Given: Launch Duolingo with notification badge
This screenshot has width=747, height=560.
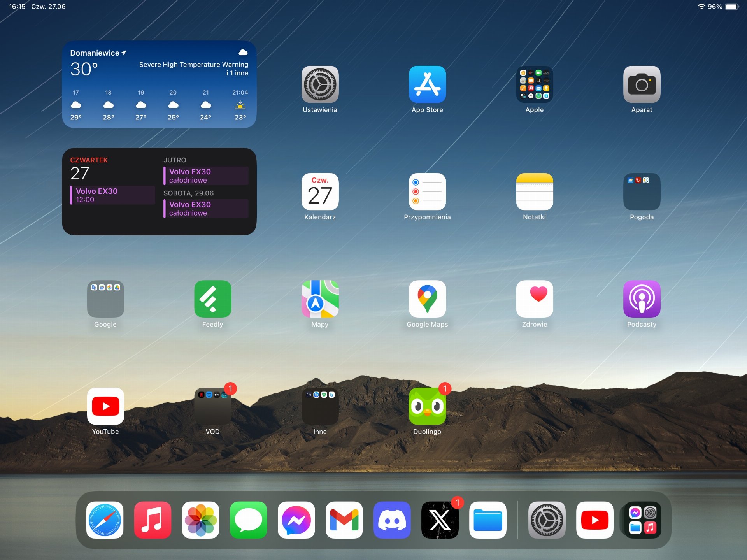Looking at the screenshot, I should click(427, 406).
